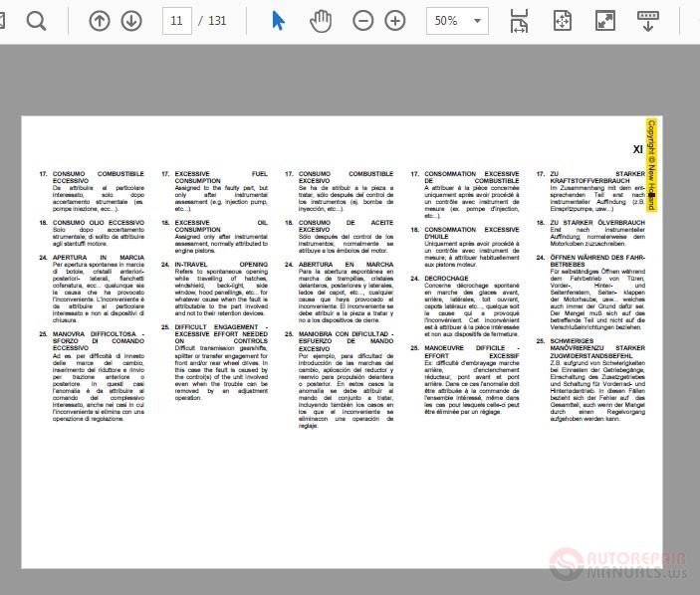
Task: Select the total pages text 131
Action: (x=217, y=21)
